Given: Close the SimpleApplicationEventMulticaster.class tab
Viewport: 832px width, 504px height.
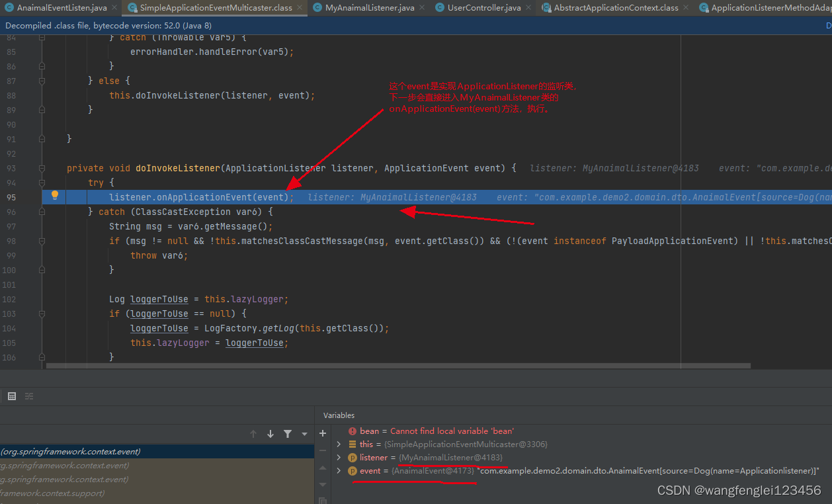Looking at the screenshot, I should (x=300, y=8).
